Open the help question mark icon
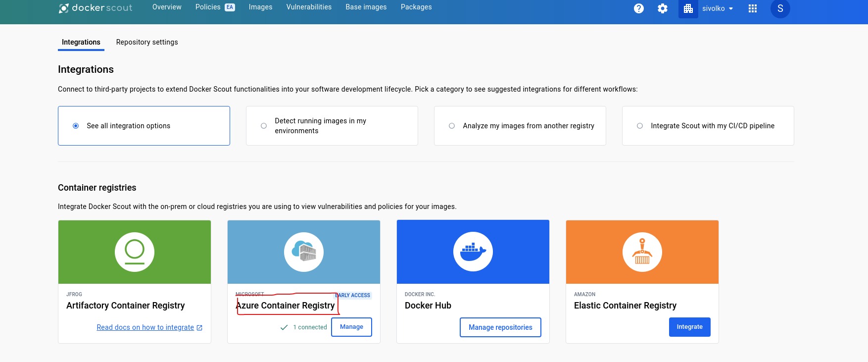 (x=639, y=8)
